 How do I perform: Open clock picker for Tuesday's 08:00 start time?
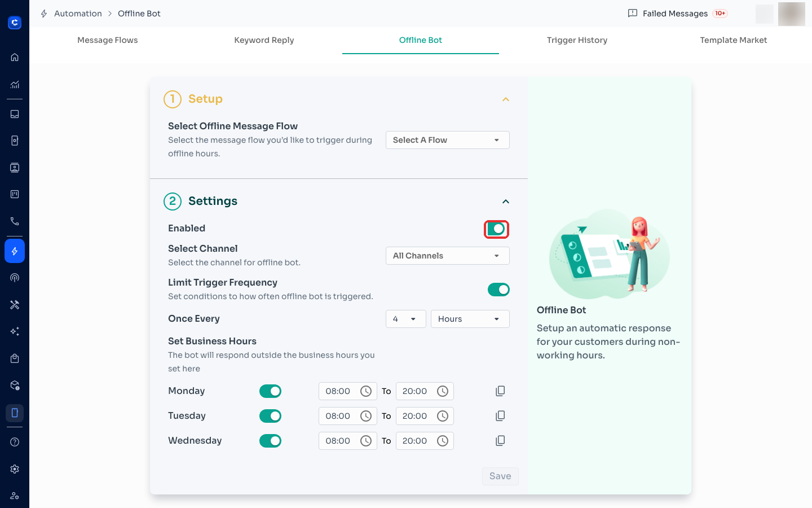(x=366, y=416)
